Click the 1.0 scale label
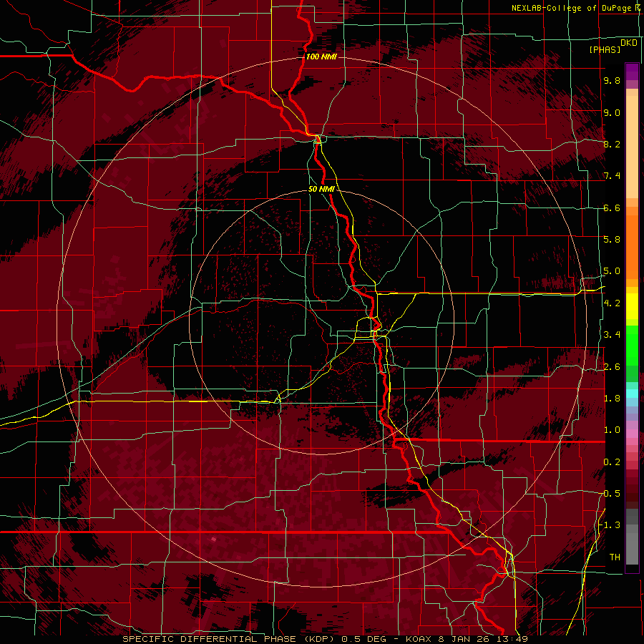 pos(612,430)
